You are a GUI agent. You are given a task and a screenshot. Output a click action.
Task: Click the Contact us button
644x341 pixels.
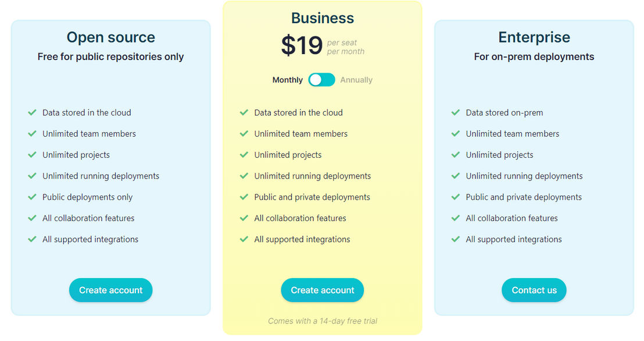pyautogui.click(x=534, y=290)
